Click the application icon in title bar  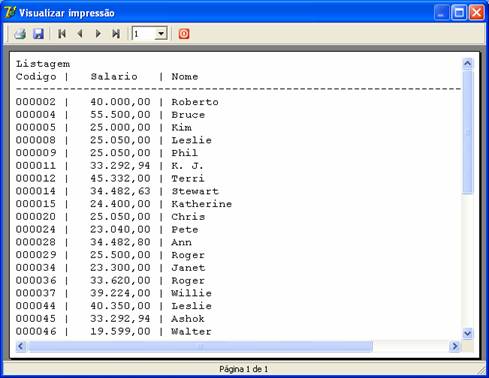point(10,13)
